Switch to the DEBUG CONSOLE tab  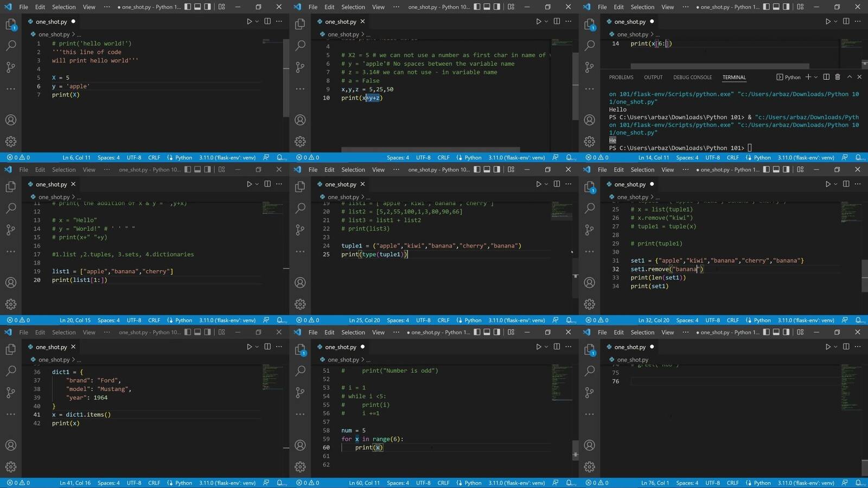692,78
